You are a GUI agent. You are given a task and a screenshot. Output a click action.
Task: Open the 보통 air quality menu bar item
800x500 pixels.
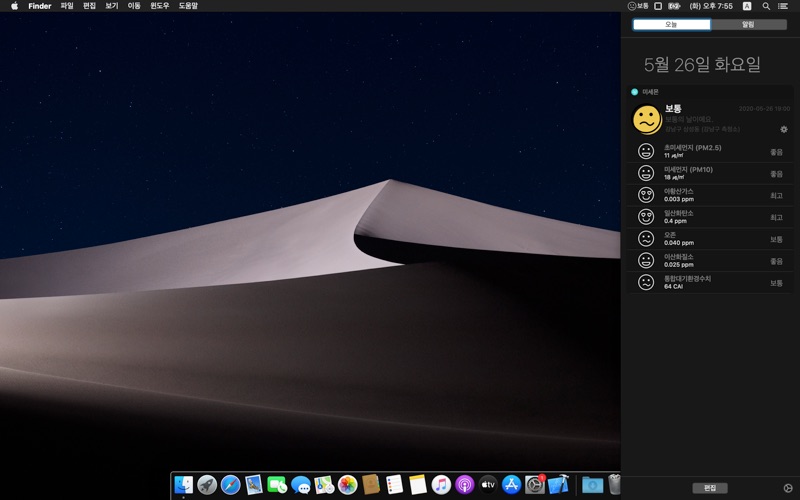(638, 6)
